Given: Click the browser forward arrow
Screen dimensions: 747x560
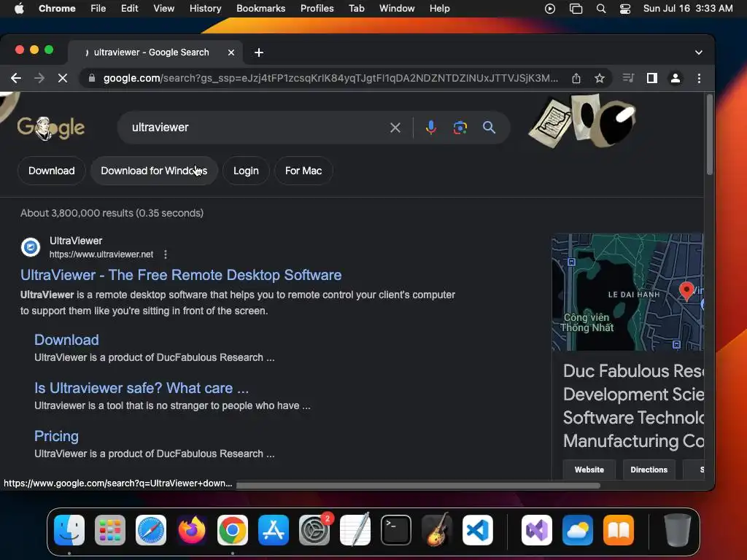Looking at the screenshot, I should 39,78.
